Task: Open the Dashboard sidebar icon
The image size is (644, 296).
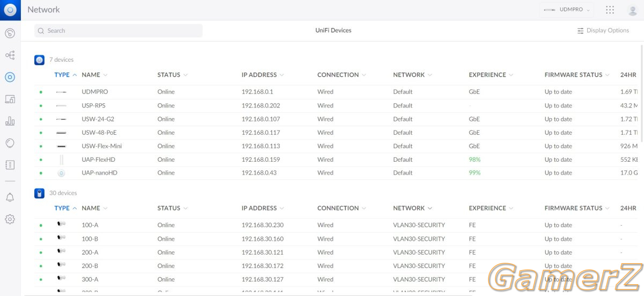Action: (x=10, y=33)
